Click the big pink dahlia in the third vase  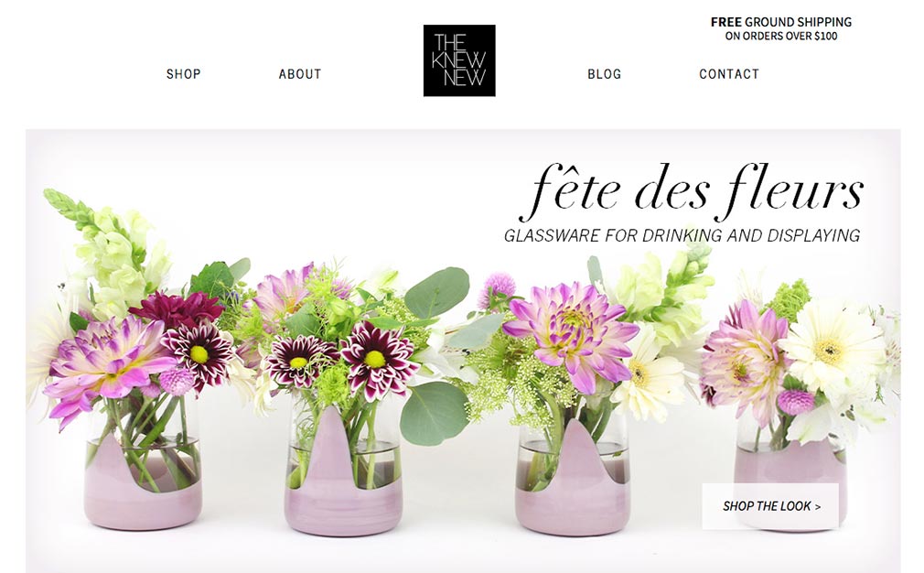tap(569, 333)
